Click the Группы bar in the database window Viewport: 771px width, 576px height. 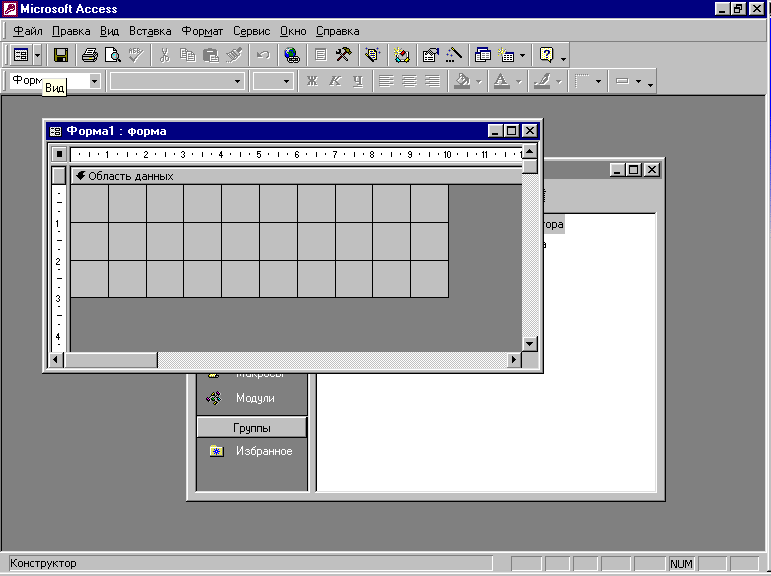(252, 428)
